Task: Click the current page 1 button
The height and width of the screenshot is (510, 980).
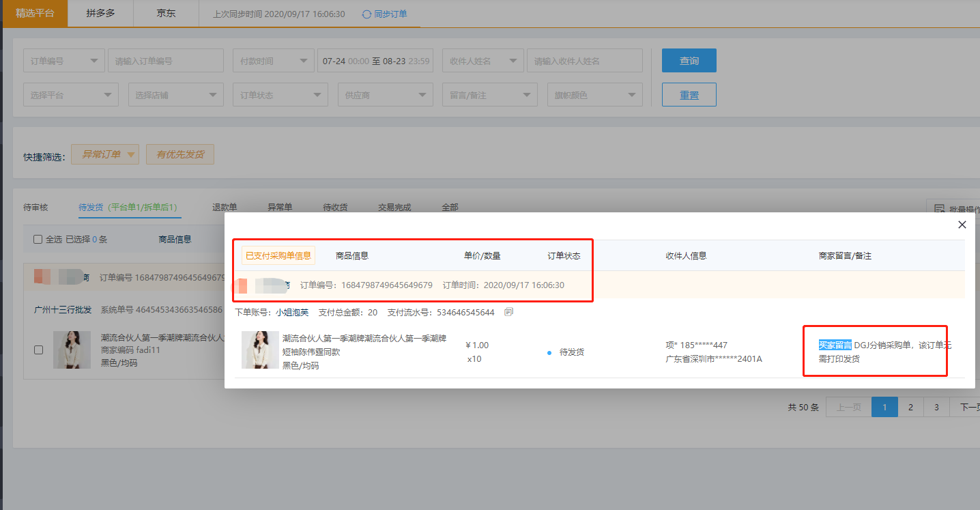Action: [x=884, y=408]
